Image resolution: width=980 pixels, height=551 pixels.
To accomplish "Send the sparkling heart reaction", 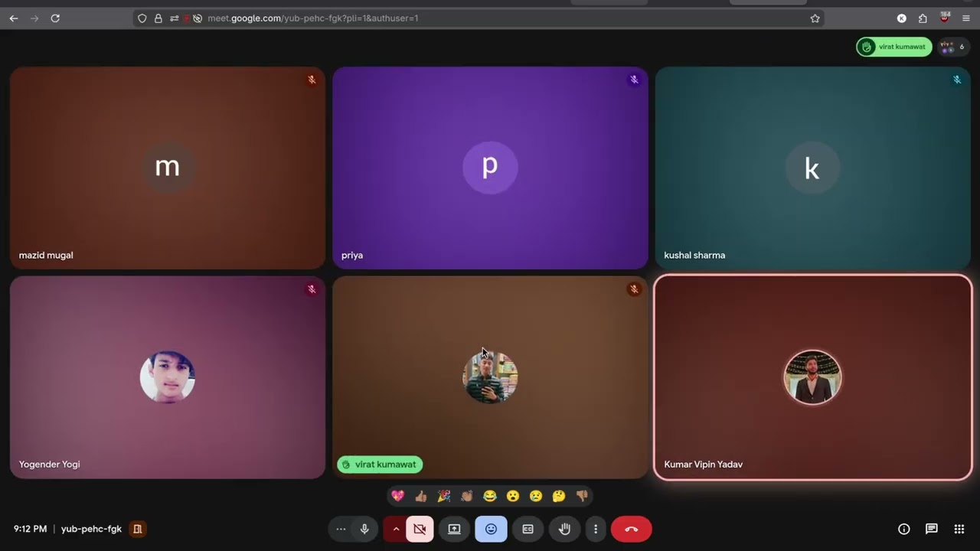I will [397, 496].
